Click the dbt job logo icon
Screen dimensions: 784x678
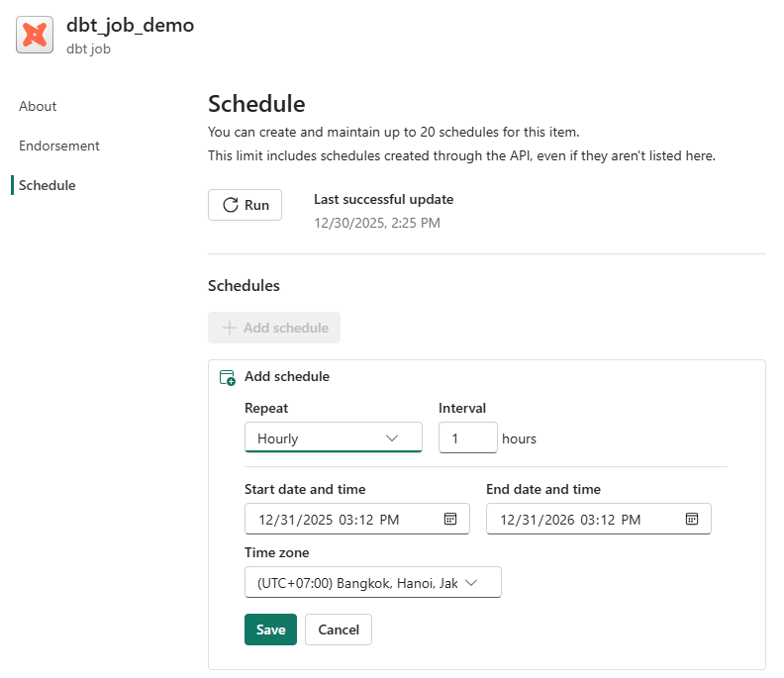(35, 35)
